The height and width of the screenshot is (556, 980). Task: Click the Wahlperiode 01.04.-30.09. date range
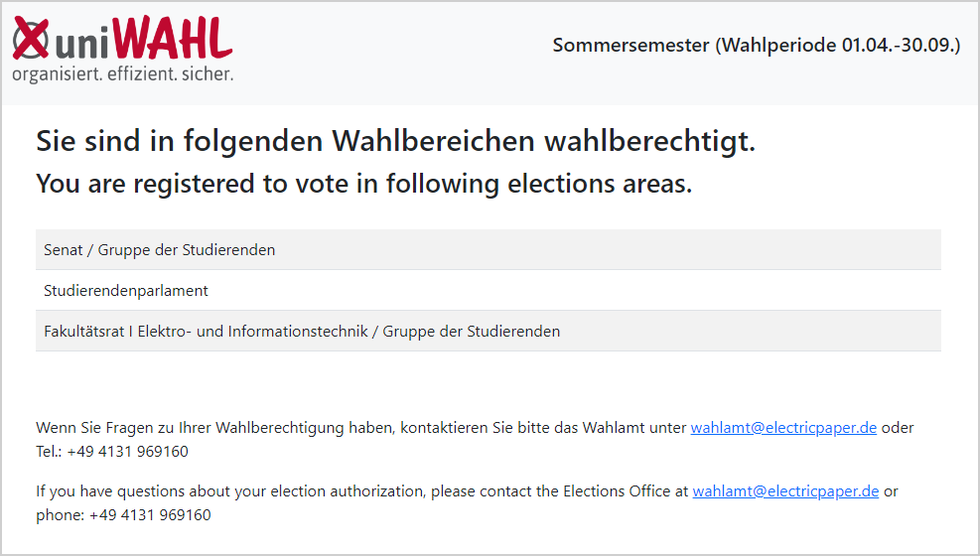[x=837, y=45]
